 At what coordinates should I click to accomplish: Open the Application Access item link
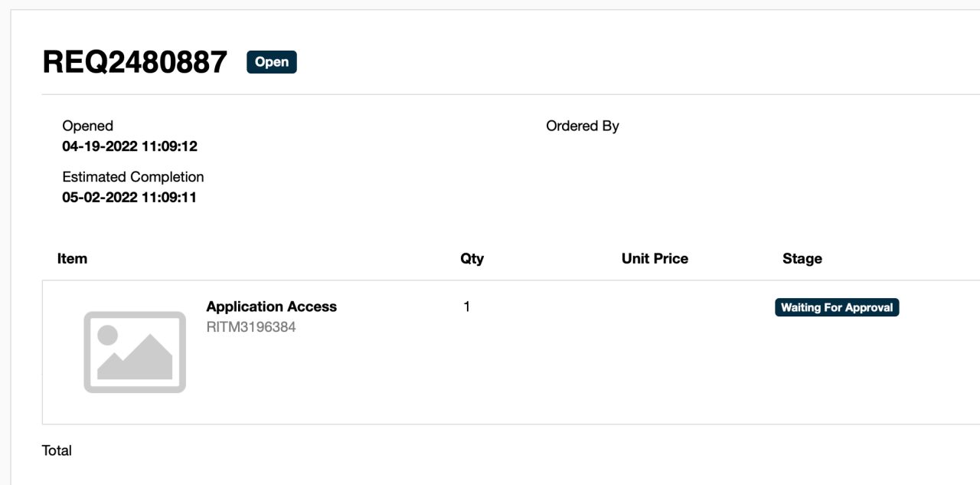click(x=272, y=306)
